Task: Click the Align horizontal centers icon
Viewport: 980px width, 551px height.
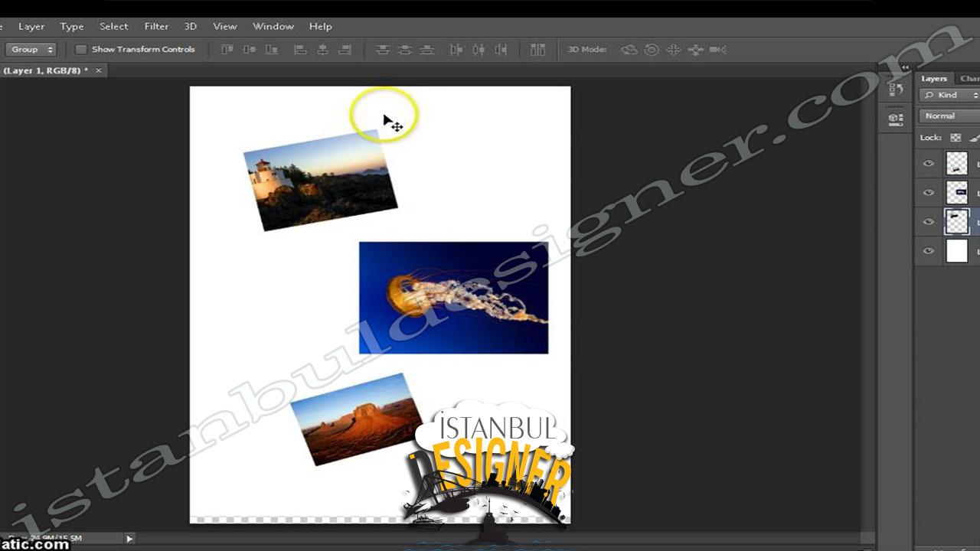Action: coord(323,50)
